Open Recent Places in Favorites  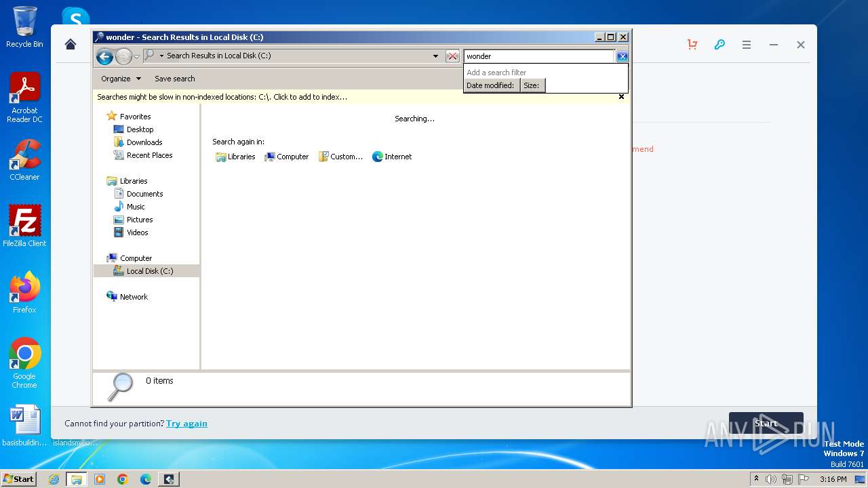click(x=149, y=155)
